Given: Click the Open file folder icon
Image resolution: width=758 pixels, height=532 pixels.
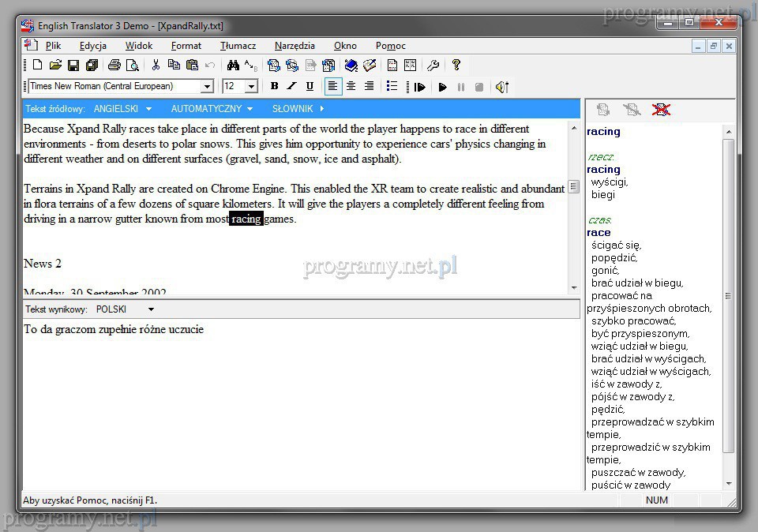Looking at the screenshot, I should tap(55, 66).
